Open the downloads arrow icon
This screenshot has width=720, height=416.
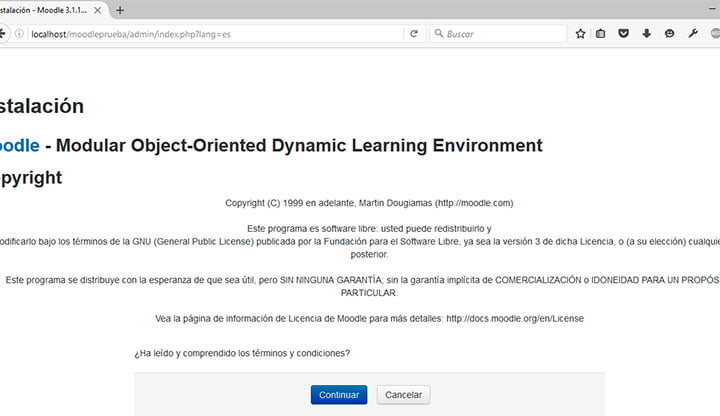(646, 34)
